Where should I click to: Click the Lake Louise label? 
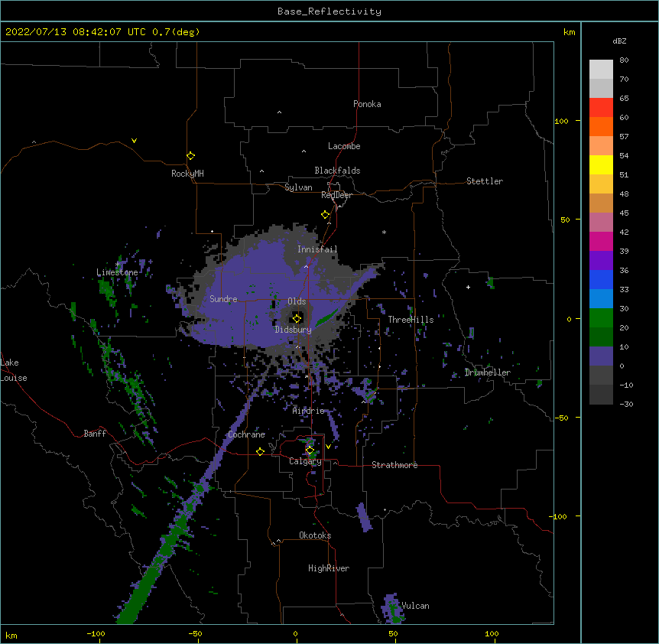[14, 370]
